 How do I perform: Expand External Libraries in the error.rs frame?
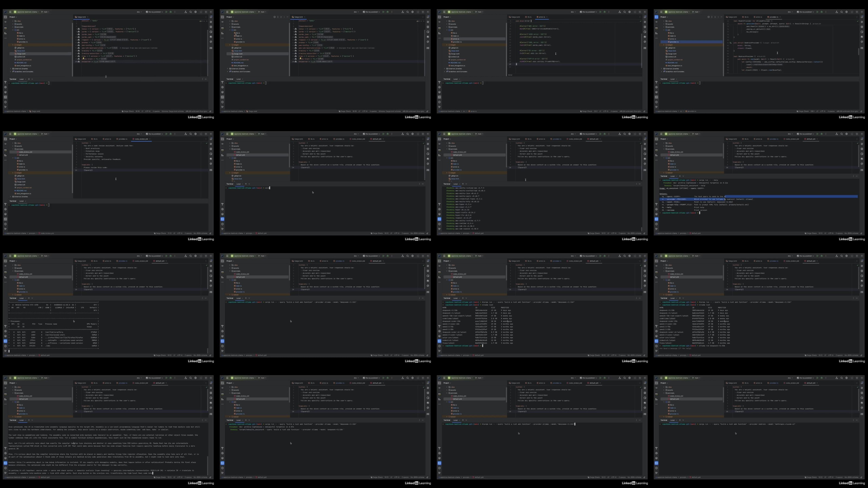tap(445, 69)
